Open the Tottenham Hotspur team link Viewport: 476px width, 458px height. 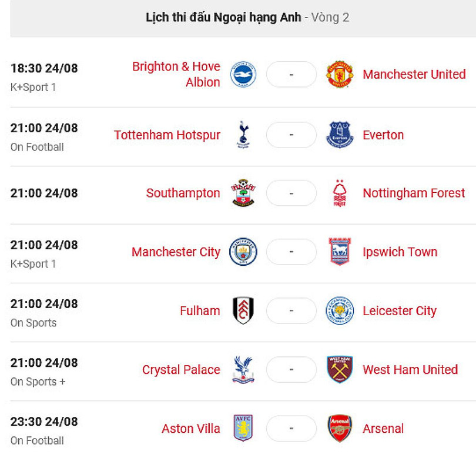(167, 135)
